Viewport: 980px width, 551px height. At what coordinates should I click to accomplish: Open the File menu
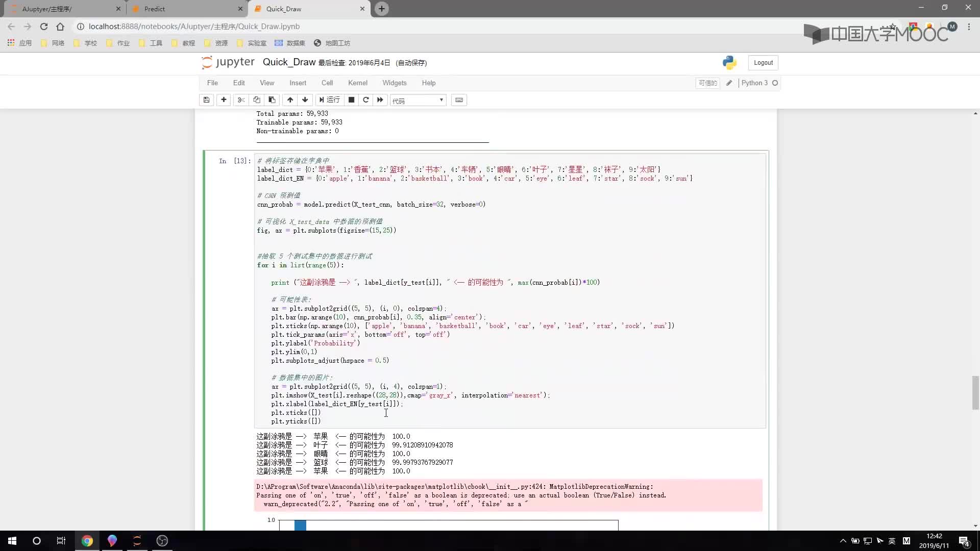coord(212,83)
